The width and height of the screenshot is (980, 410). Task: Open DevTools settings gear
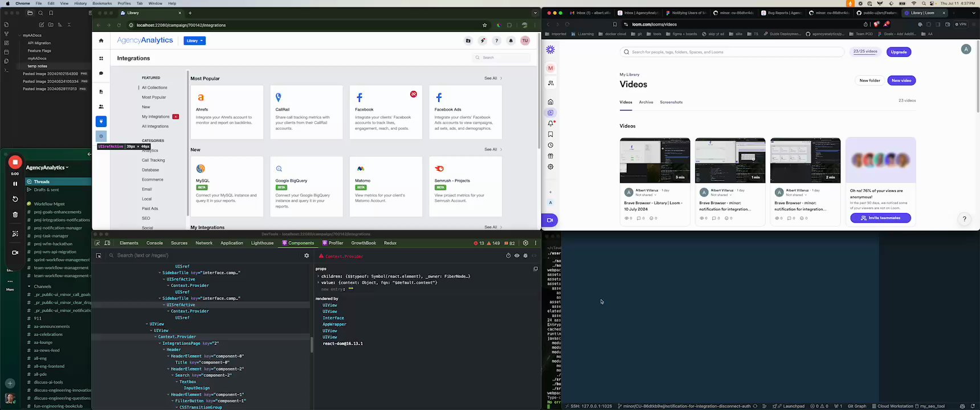[526, 243]
